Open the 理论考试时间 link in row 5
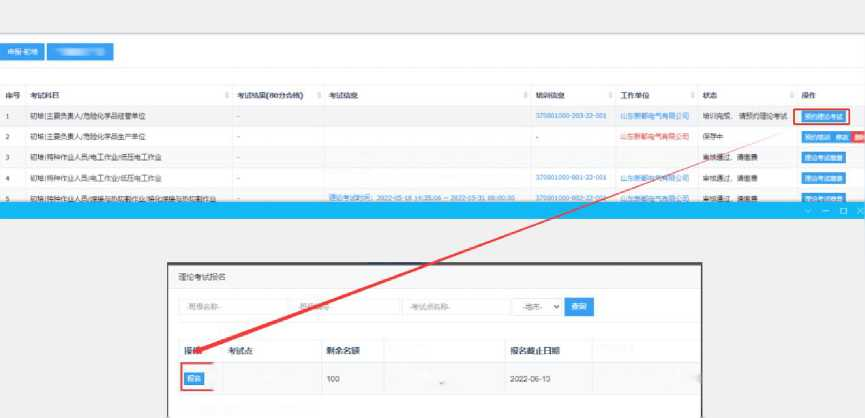Image resolution: width=865 pixels, height=418 pixels. (x=422, y=197)
